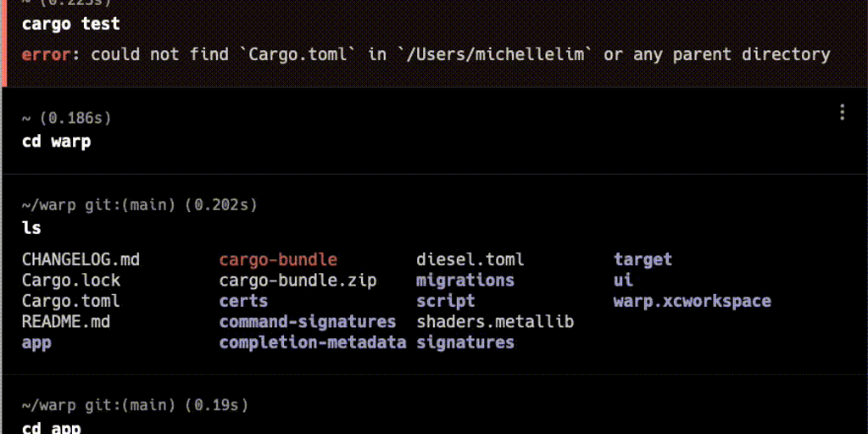Viewport: 868px width, 434px height.
Task: Click the red cargo-bundle entry
Action: [x=278, y=259]
